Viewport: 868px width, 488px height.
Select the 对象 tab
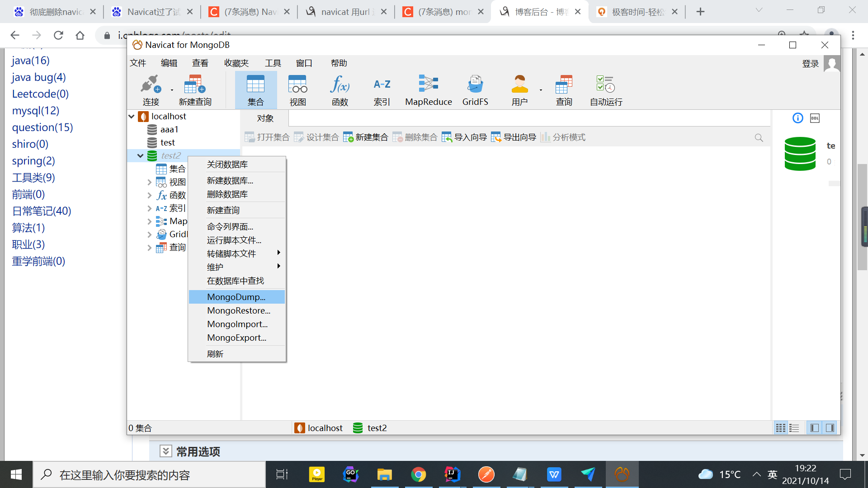(x=265, y=118)
